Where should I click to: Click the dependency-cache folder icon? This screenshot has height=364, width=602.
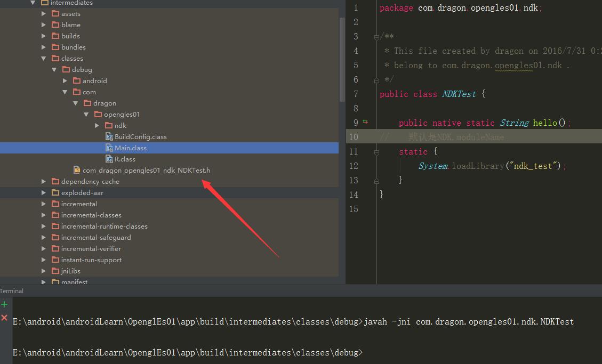pos(55,181)
